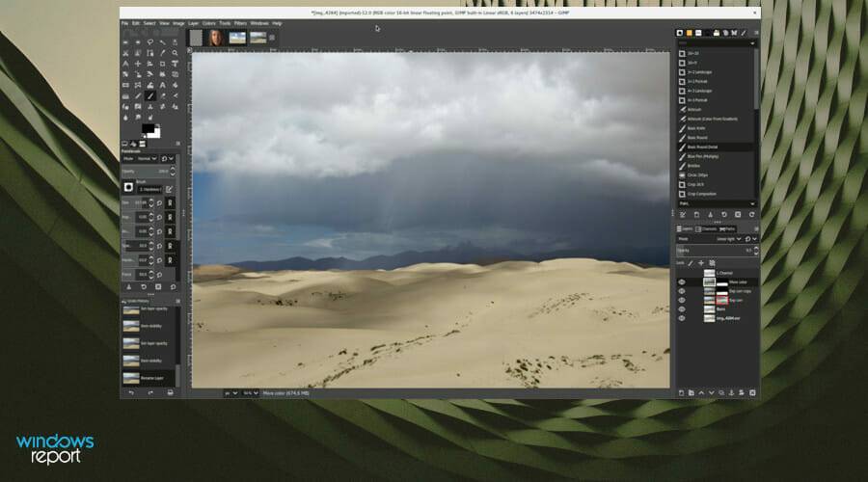
Task: Toggle visibility of the img_4284 layer
Action: pos(682,318)
